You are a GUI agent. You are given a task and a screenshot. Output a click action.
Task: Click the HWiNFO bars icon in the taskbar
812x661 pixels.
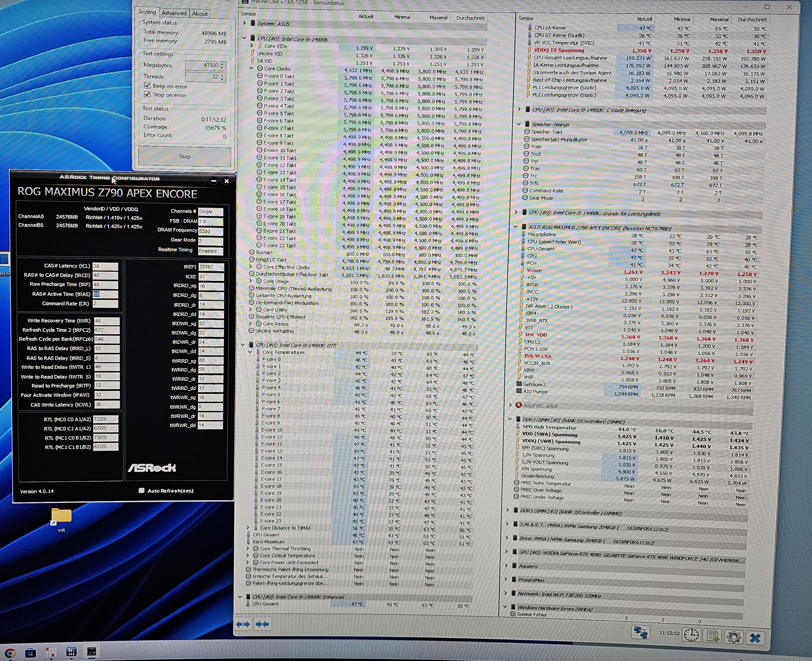[x=71, y=652]
